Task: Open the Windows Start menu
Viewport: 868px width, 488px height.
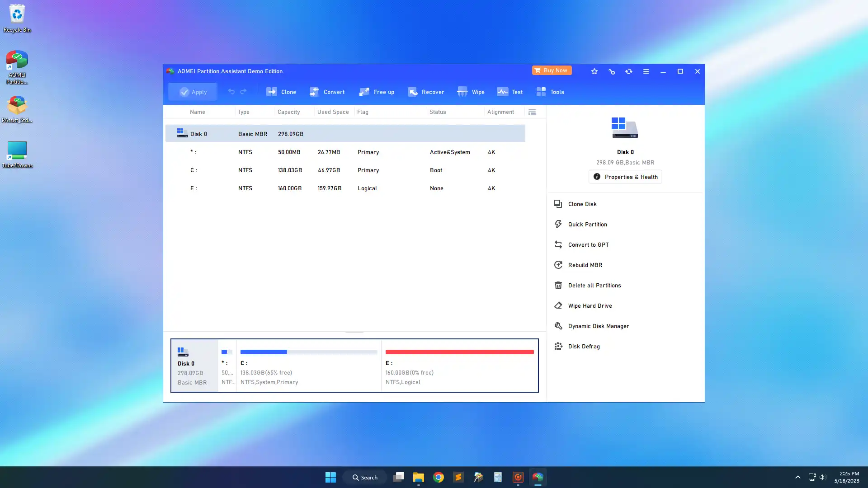Action: pos(330,477)
